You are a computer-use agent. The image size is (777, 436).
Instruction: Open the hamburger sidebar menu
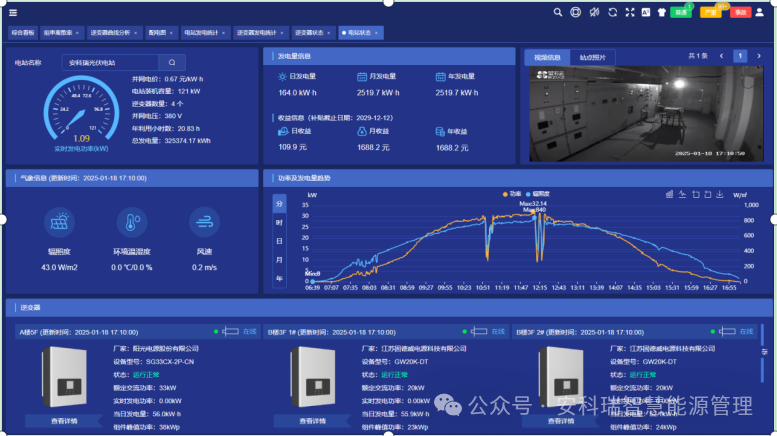pos(13,12)
